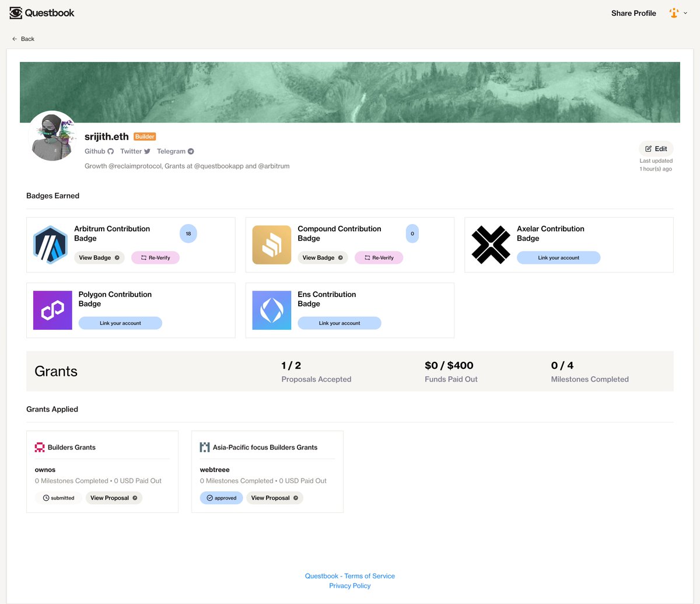Go back using the Back arrow
Image resolution: width=700 pixels, height=604 pixels.
tap(23, 39)
